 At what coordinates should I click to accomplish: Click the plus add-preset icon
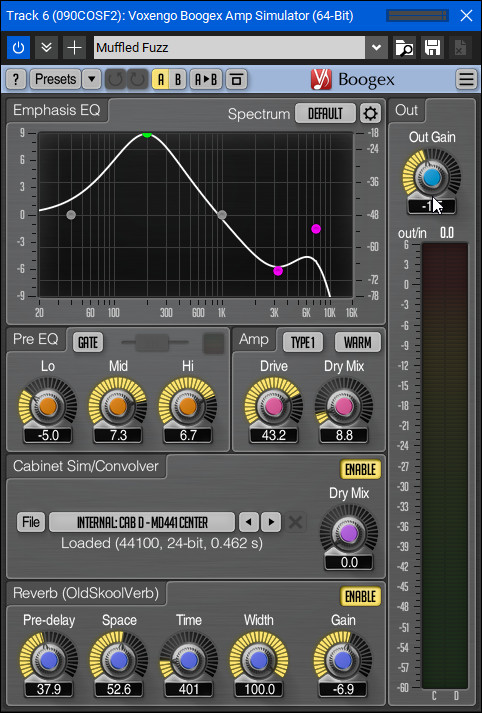tap(74, 47)
